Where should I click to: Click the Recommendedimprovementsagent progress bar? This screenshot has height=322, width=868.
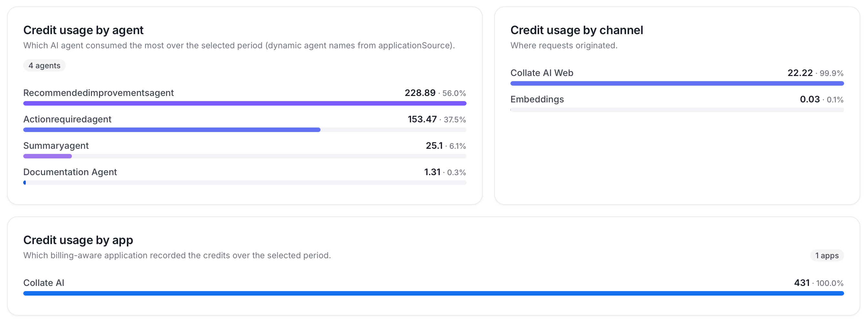245,104
